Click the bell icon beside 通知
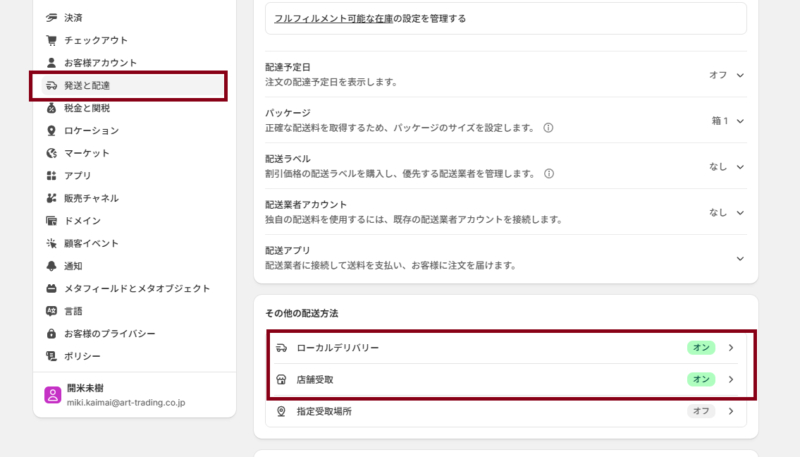The image size is (800, 457). pos(52,266)
